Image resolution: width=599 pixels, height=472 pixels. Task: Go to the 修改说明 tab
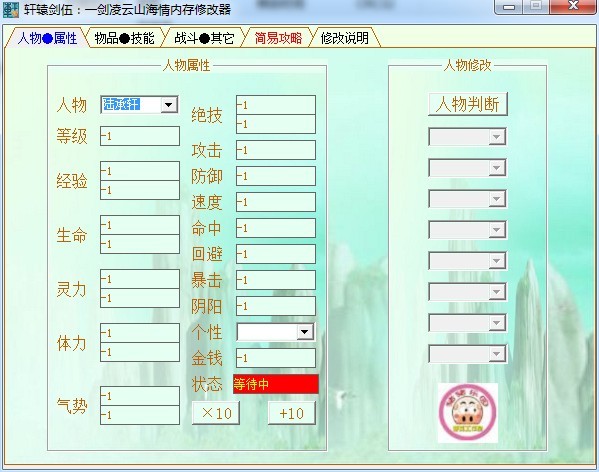pos(345,38)
